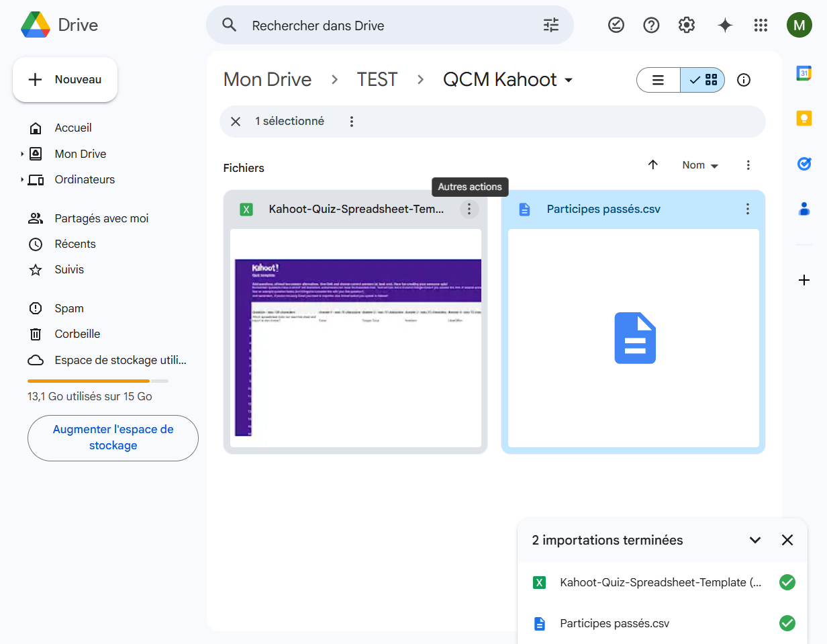Click green check for Participes passés upload
827x644 pixels.
(x=787, y=624)
